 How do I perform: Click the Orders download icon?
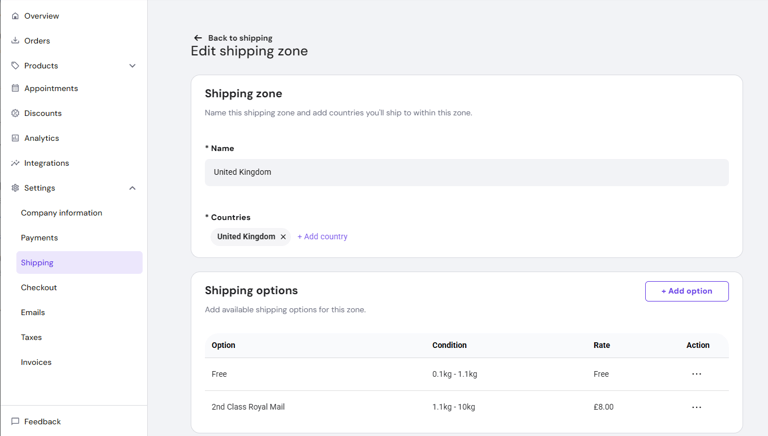(x=15, y=41)
